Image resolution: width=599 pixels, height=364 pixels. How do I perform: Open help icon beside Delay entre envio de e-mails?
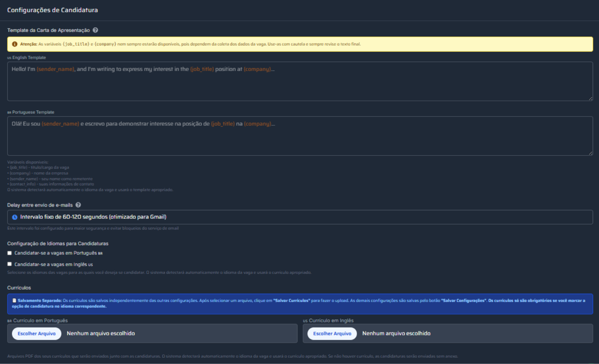[78, 205]
